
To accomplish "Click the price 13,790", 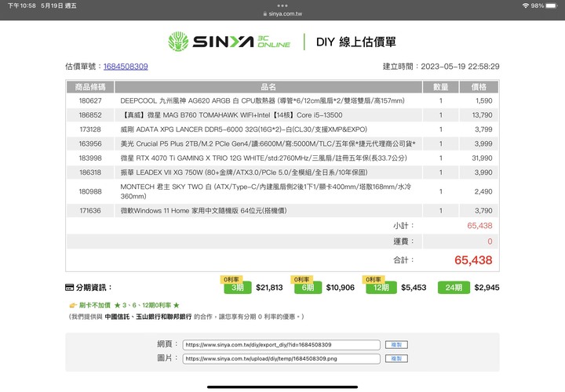I will pyautogui.click(x=482, y=115).
